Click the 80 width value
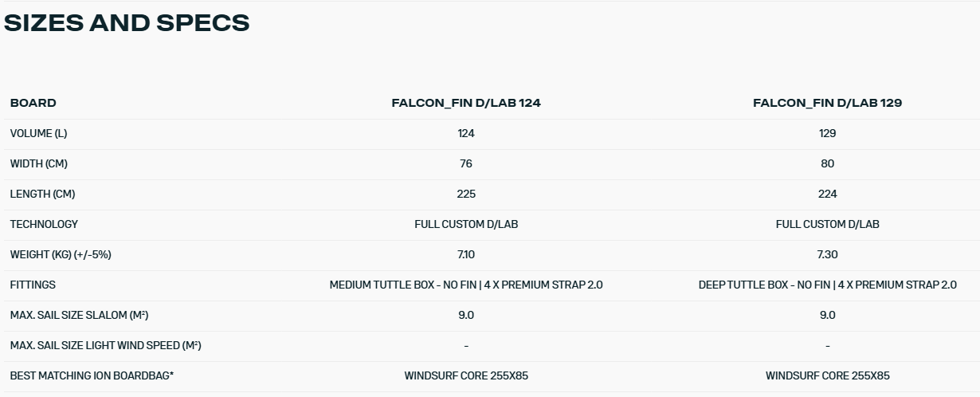Image resolution: width=980 pixels, height=397 pixels. tap(827, 163)
